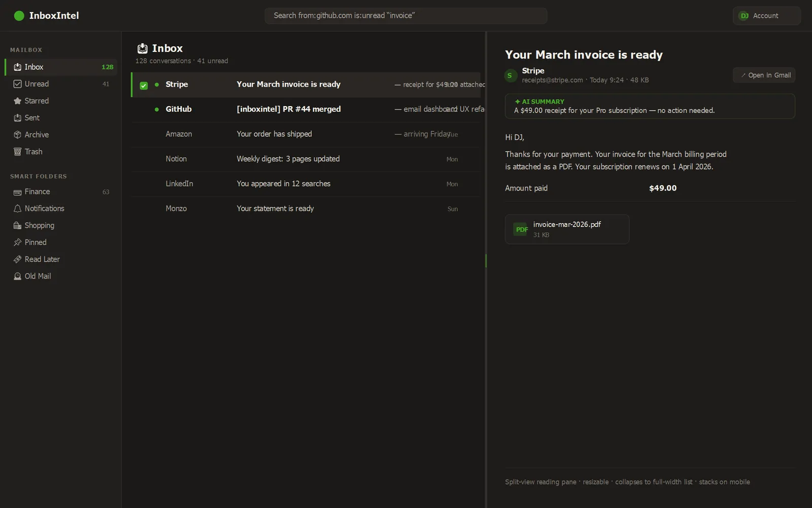
Task: Open the Monzo statement email
Action: pos(306,209)
